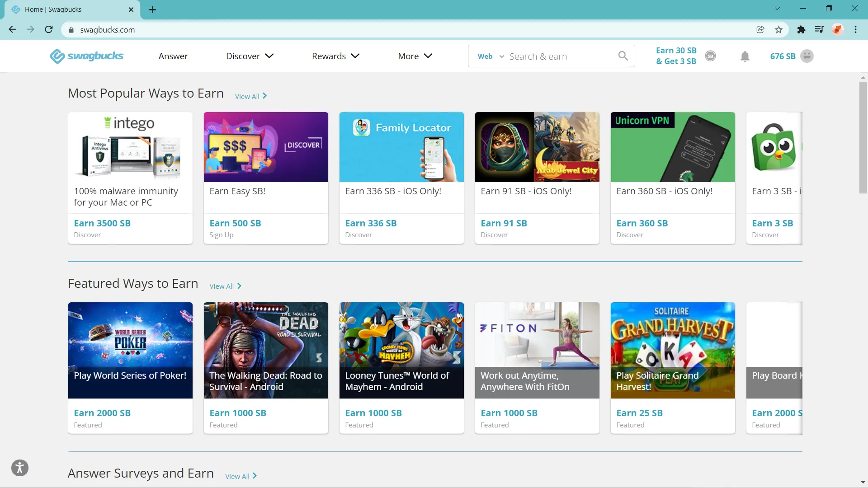
Task: Bookmark this page with the star icon
Action: [x=778, y=30]
